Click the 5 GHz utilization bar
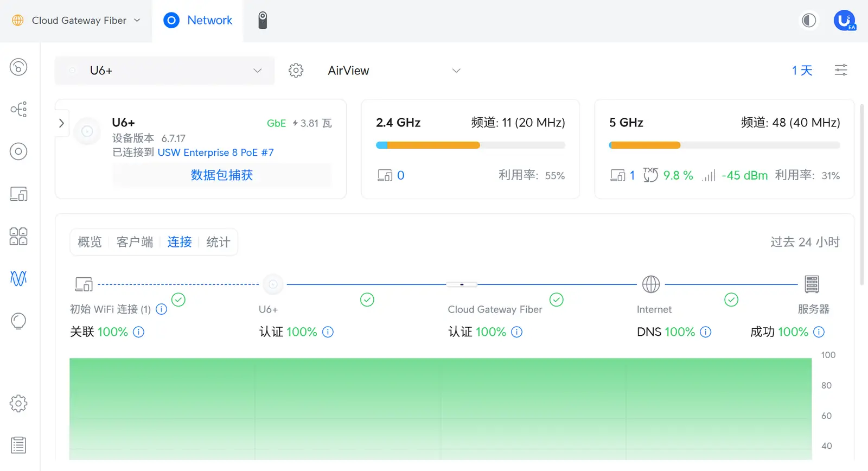Image resolution: width=868 pixels, height=471 pixels. pyautogui.click(x=724, y=145)
